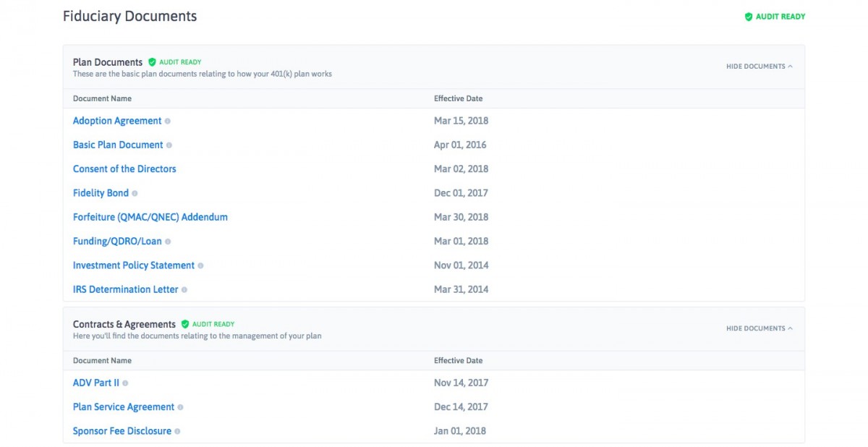Click Effective Date header in Plan Documents
The width and height of the screenshot is (868, 447).
pos(458,98)
